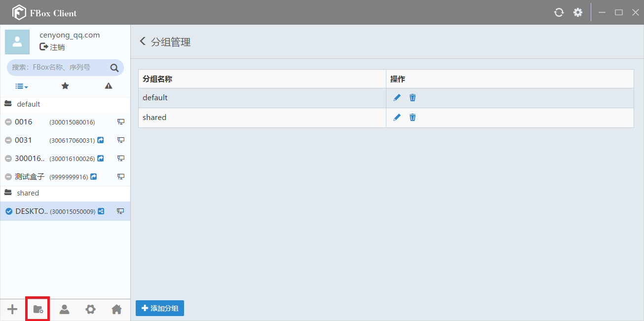This screenshot has width=644, height=321.
Task: Click online check icon of DESKTO..
Action: [x=8, y=211]
